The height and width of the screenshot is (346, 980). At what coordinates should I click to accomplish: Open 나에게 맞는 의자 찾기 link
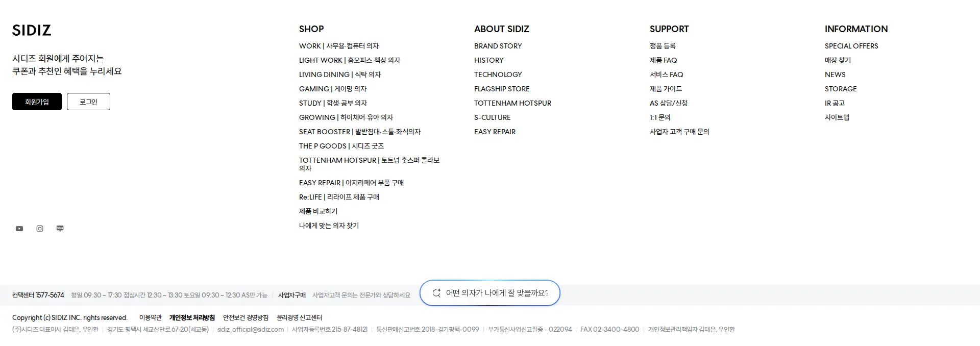click(329, 226)
